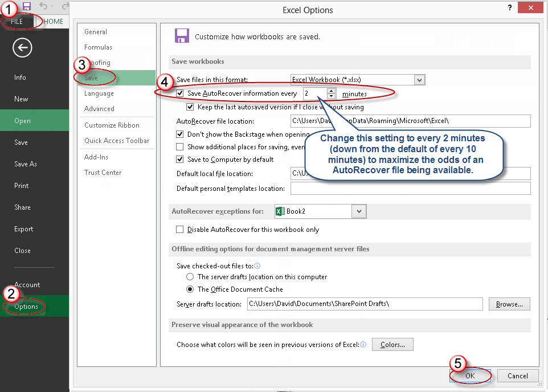The image size is (548, 392).
Task: Toggle Save AutoRecover information checkbox
Action: tap(181, 93)
